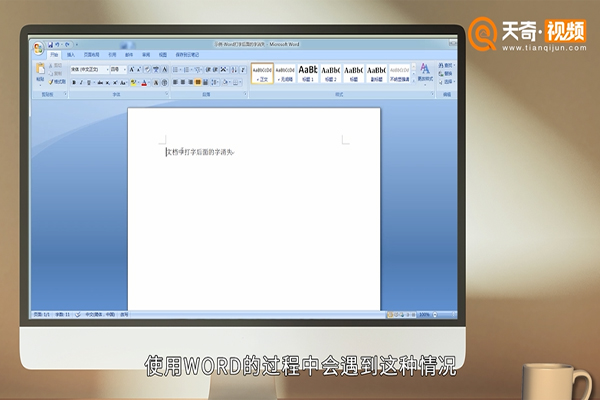
Task: Switch to the 插入 (Insert) tab
Action: tap(71, 55)
